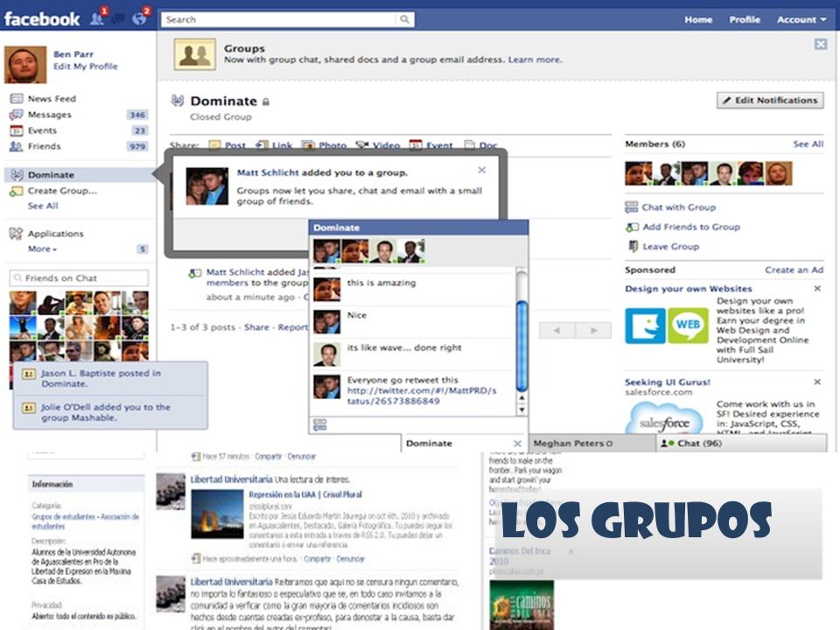This screenshot has width=840, height=630.
Task: Close the Design your own Websites ad
Action: pyautogui.click(x=817, y=289)
